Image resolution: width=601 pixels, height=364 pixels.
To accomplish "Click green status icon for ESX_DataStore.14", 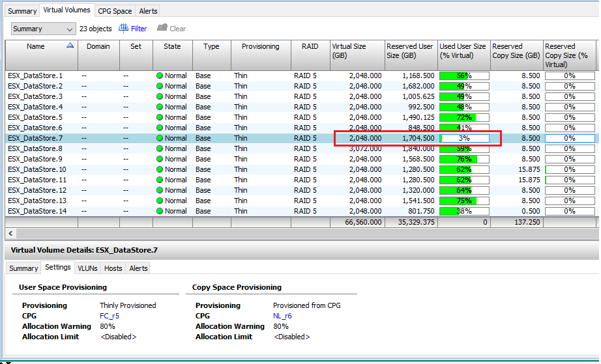I will [x=160, y=211].
